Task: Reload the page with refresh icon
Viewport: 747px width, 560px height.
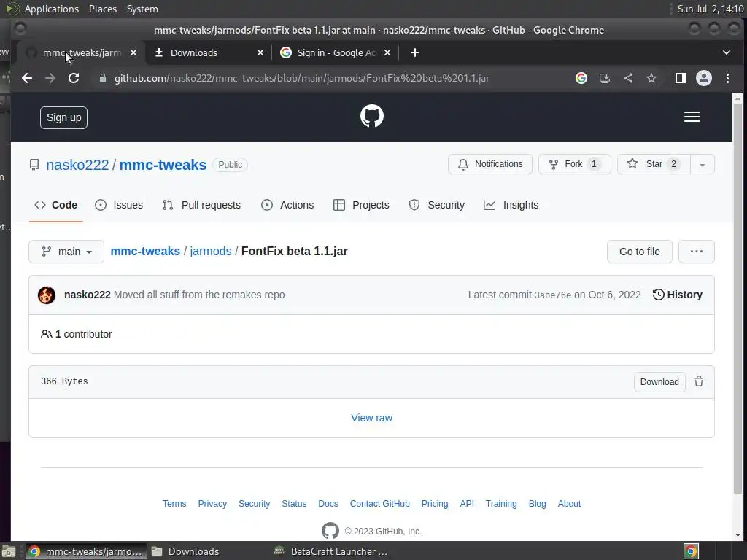Action: [74, 78]
